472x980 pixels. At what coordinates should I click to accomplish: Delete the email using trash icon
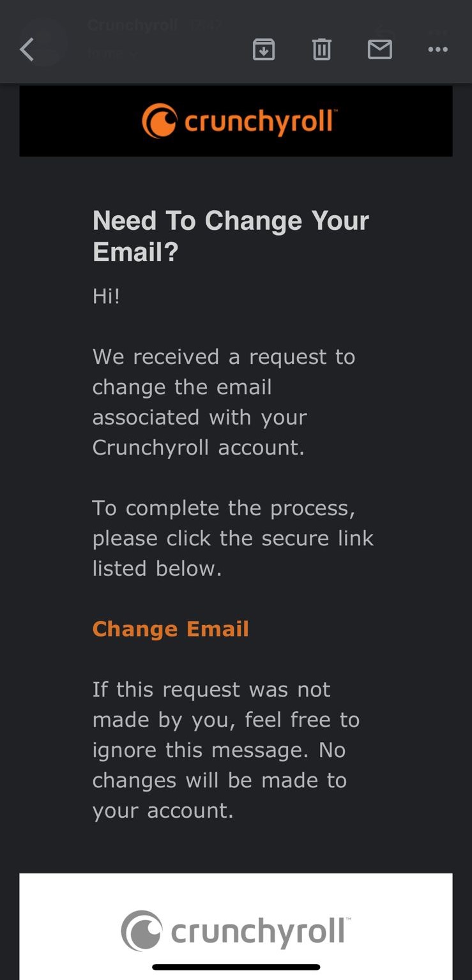(322, 49)
